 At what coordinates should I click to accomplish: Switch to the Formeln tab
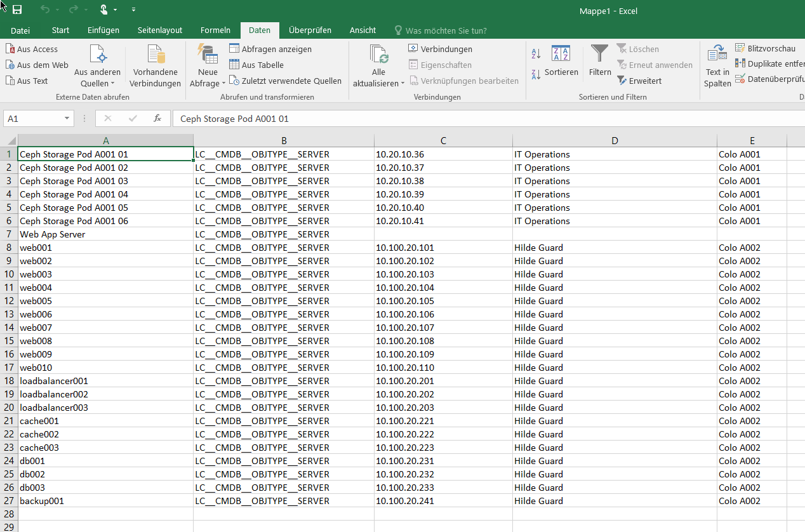pos(215,30)
